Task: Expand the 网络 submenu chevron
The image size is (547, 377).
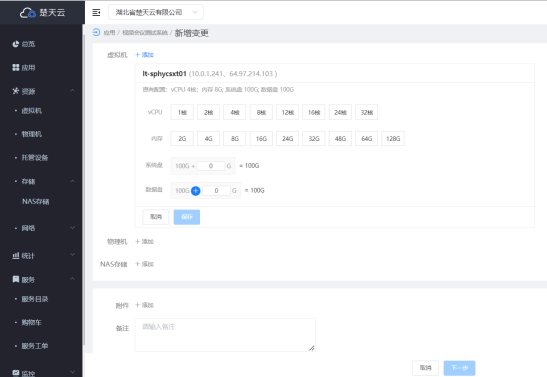Action: pyautogui.click(x=72, y=228)
